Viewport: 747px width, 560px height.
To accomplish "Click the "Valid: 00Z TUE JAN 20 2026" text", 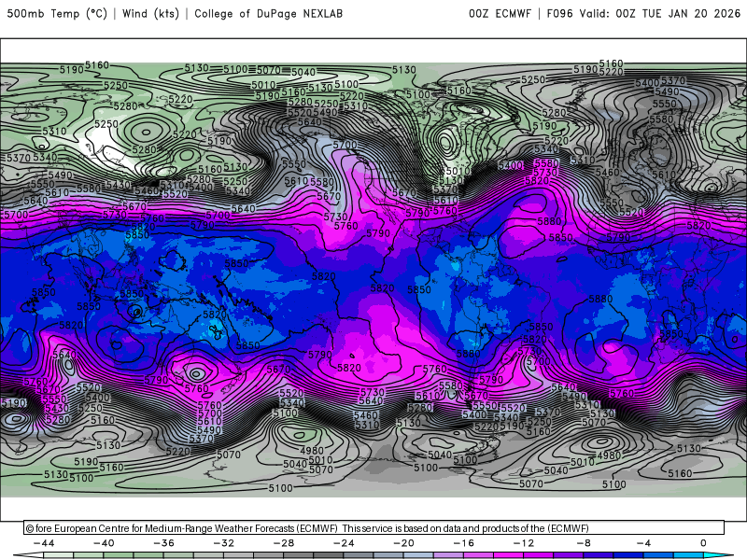I will click(660, 14).
